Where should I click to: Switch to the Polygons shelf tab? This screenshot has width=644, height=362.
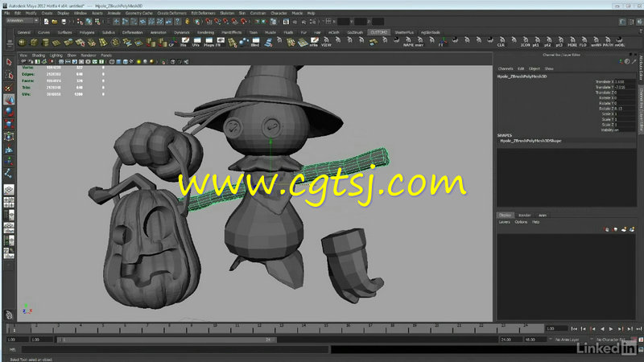87,32
